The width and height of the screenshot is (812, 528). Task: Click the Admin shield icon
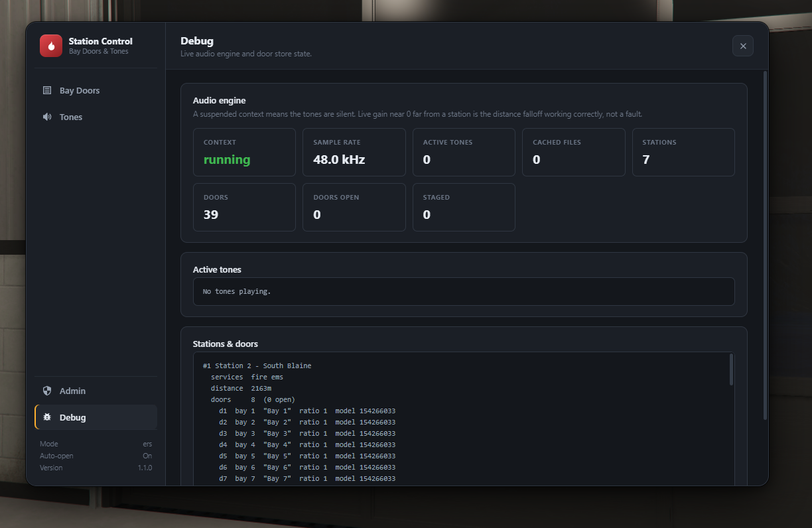point(47,391)
